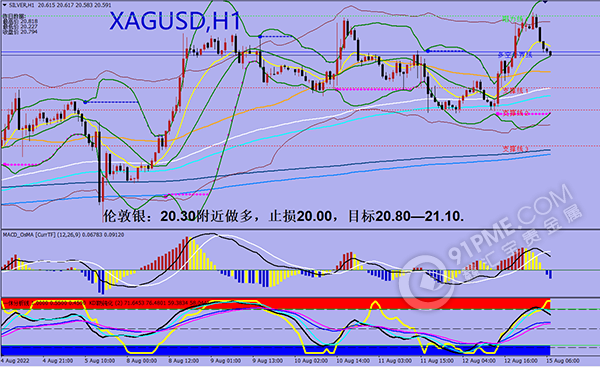Click the KD indicator values label

(x=148, y=302)
